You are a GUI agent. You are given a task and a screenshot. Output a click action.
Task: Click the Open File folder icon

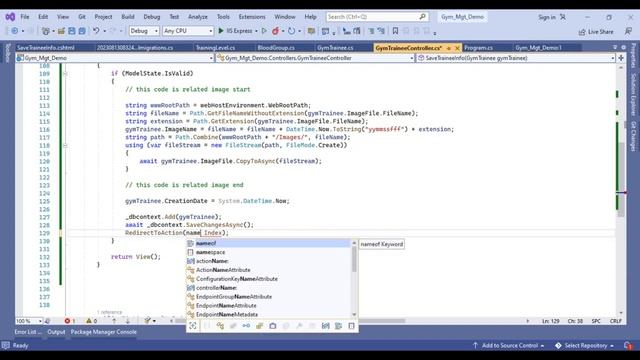pyautogui.click(x=61, y=31)
